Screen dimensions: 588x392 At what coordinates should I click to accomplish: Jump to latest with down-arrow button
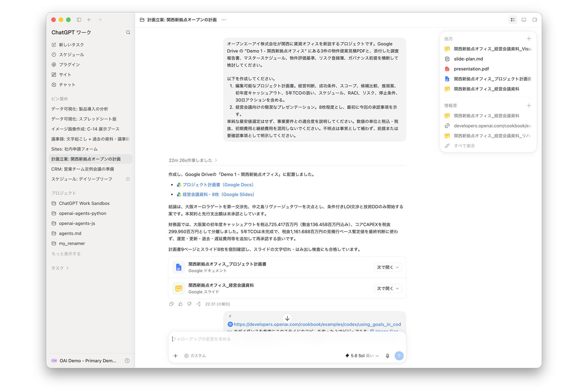coord(287,318)
